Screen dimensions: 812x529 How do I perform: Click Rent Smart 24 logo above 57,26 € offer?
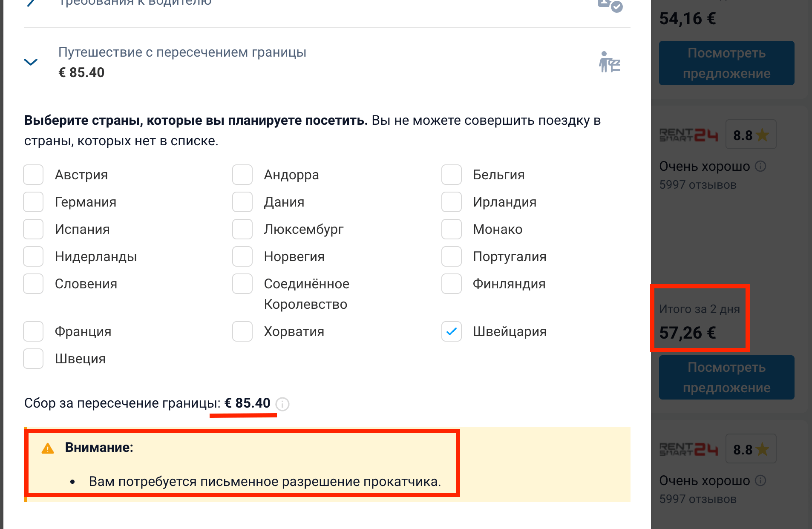coord(688,135)
